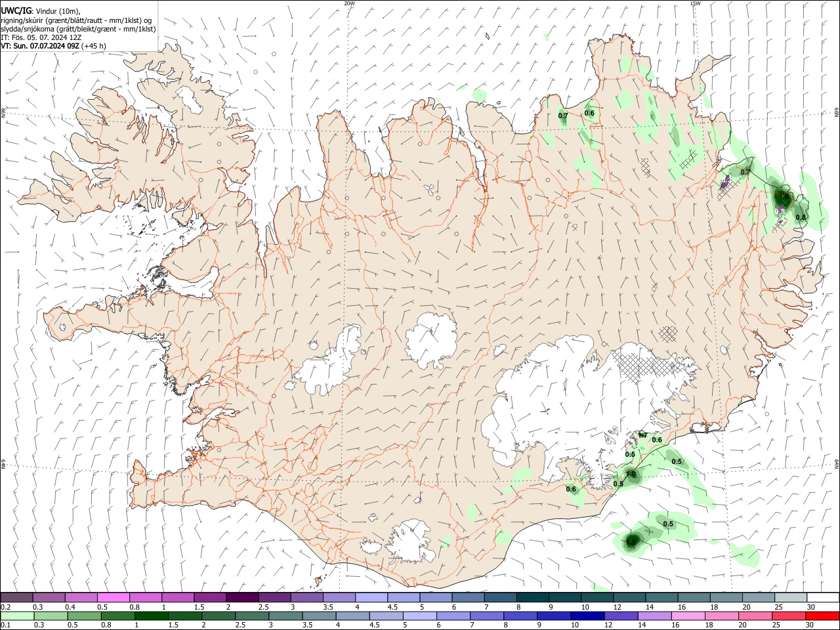Click the 0.6 value left of 0.5, south coast
The image size is (840, 630).
click(571, 489)
